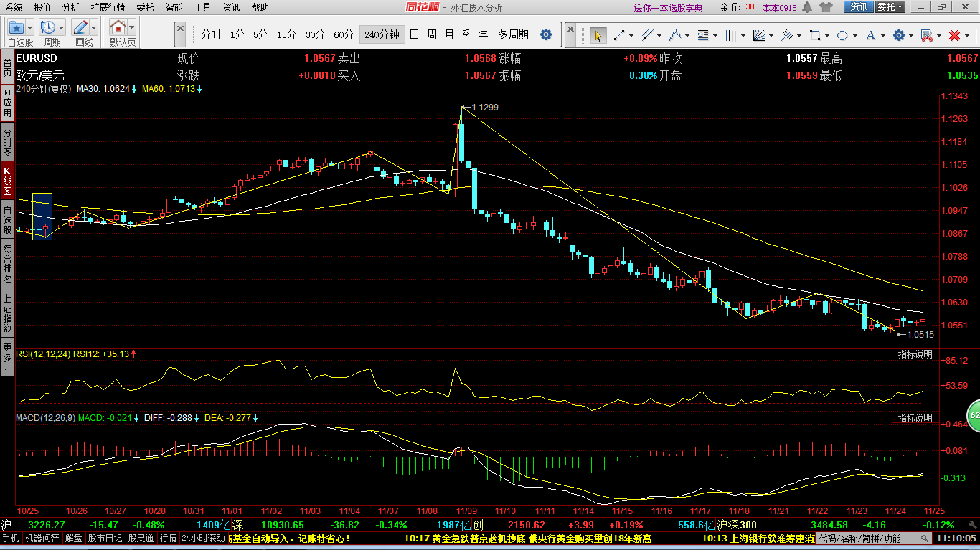Select the vertical cycle lines tool
This screenshot has width=980, height=550.
[731, 35]
